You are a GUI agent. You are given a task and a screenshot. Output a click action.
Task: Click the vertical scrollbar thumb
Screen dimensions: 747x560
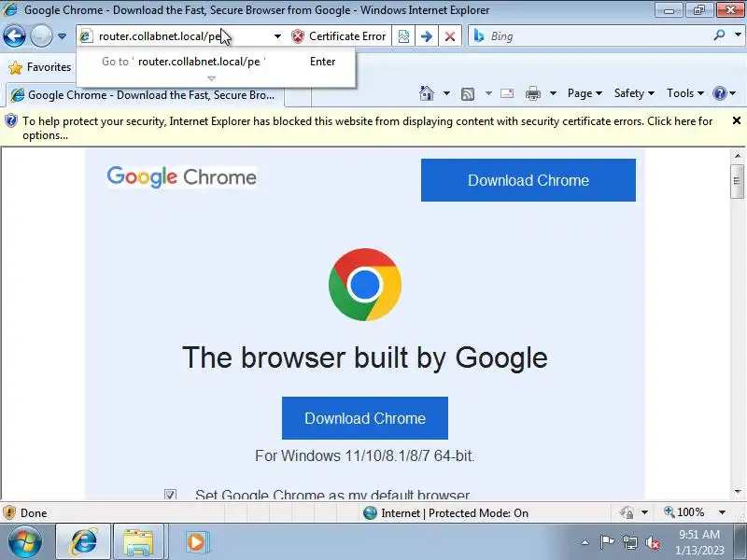tap(738, 181)
